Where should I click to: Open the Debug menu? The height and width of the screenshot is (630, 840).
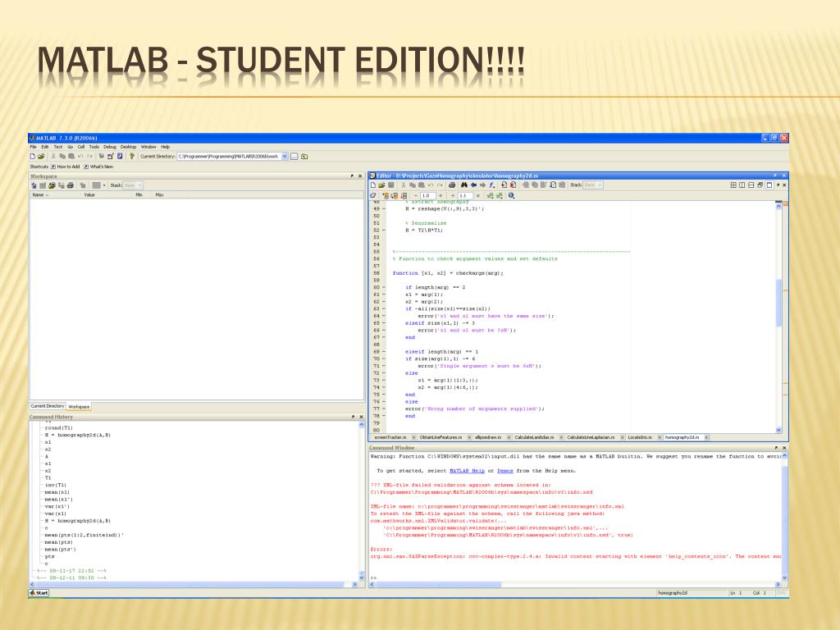pyautogui.click(x=110, y=147)
